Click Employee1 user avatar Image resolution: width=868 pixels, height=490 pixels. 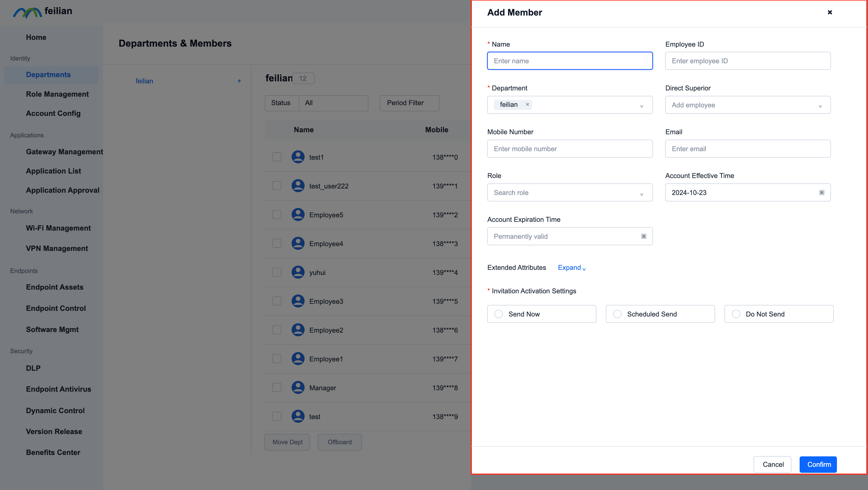point(298,359)
